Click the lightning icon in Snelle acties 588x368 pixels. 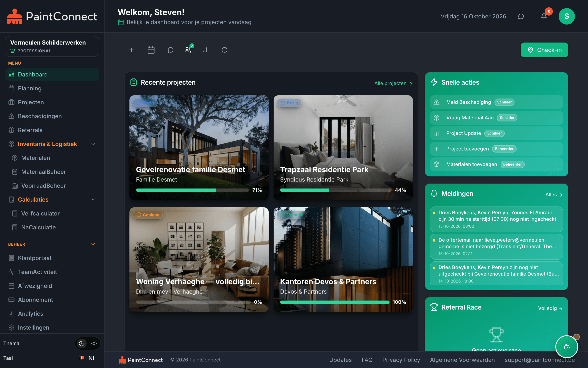[x=434, y=82]
